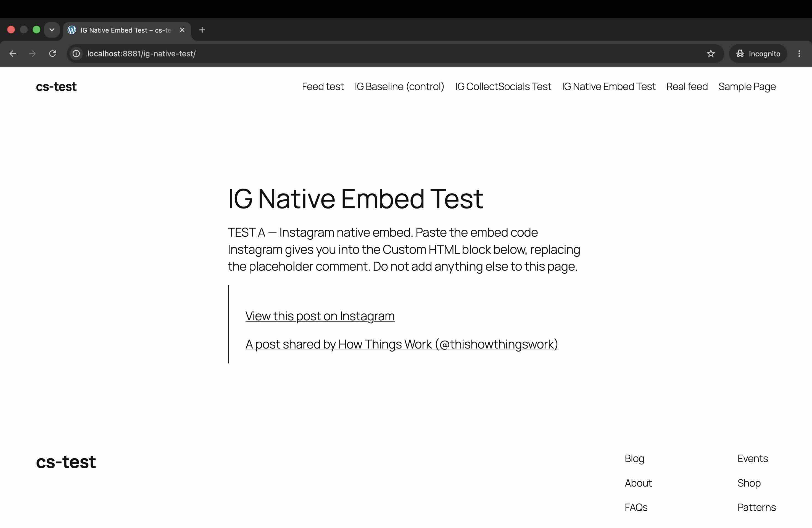Open the Feed test menu item
This screenshot has width=812, height=528.
coord(323,87)
